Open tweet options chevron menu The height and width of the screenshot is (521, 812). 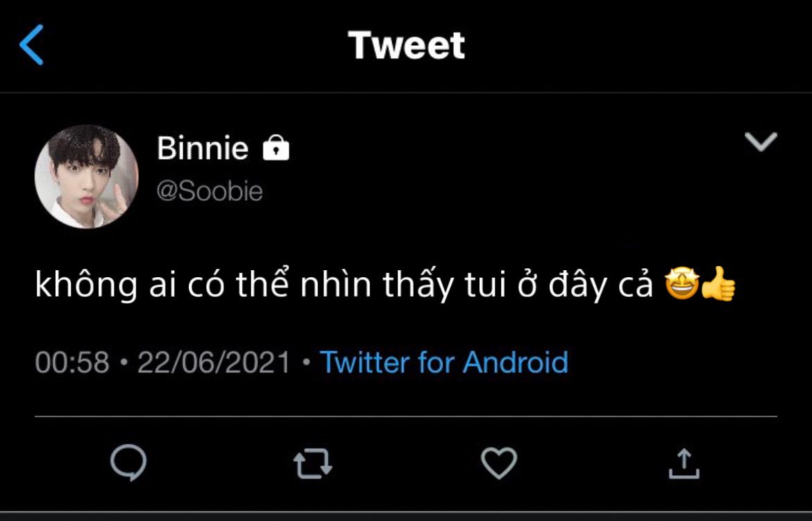pyautogui.click(x=761, y=142)
